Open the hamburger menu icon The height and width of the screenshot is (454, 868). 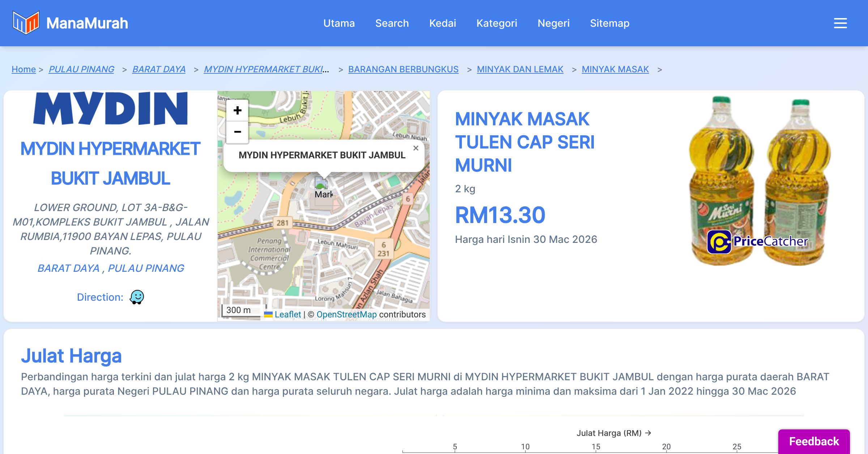coord(840,23)
